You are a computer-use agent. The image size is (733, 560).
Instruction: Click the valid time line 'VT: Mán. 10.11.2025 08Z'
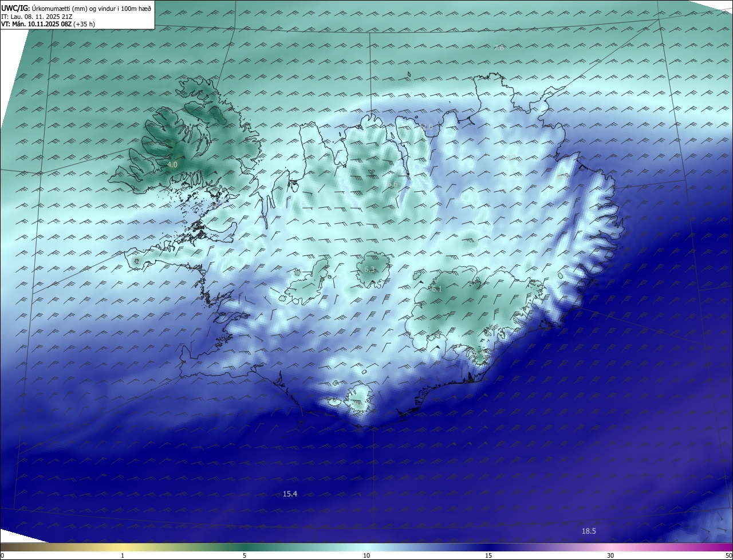(36, 25)
